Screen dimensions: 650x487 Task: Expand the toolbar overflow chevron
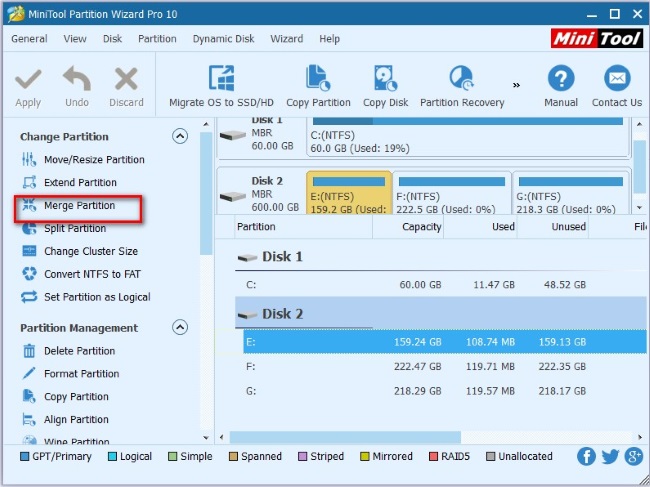pos(516,85)
